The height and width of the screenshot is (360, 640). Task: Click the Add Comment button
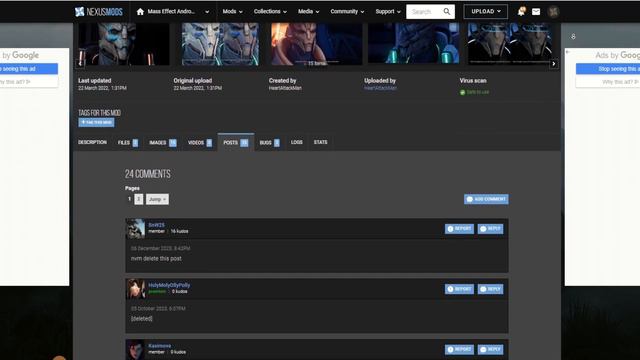pos(486,199)
